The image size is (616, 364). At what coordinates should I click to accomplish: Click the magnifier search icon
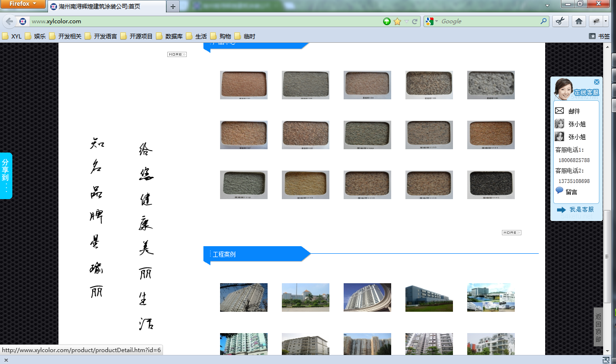point(544,21)
